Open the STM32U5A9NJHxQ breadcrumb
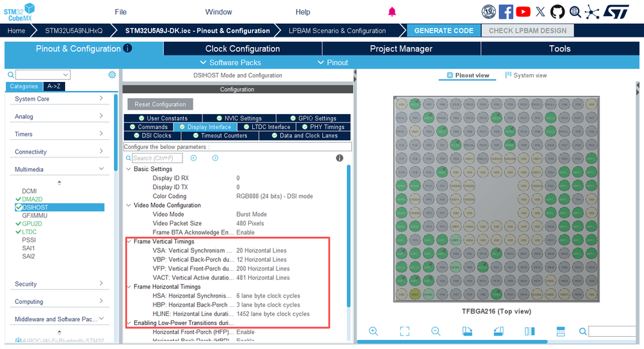Viewport: 644px width, 349px height. click(x=74, y=30)
